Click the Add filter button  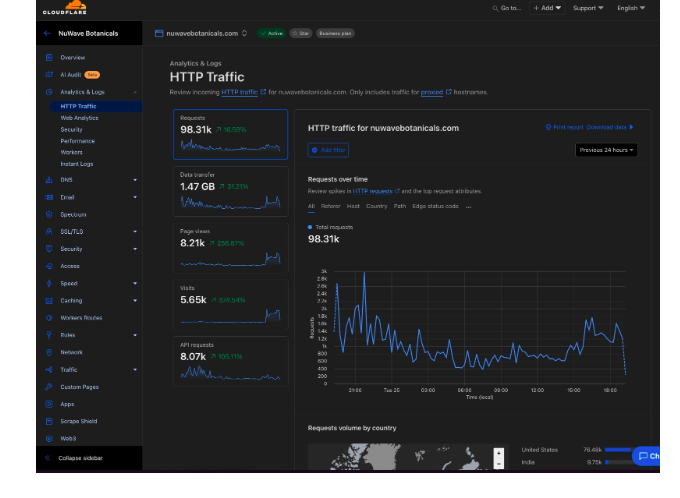328,150
